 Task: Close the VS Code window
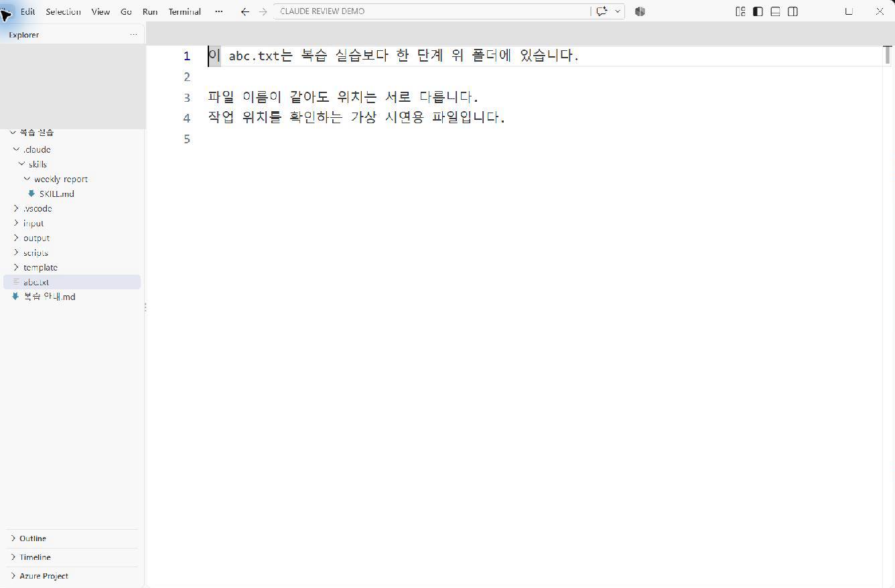pos(880,11)
